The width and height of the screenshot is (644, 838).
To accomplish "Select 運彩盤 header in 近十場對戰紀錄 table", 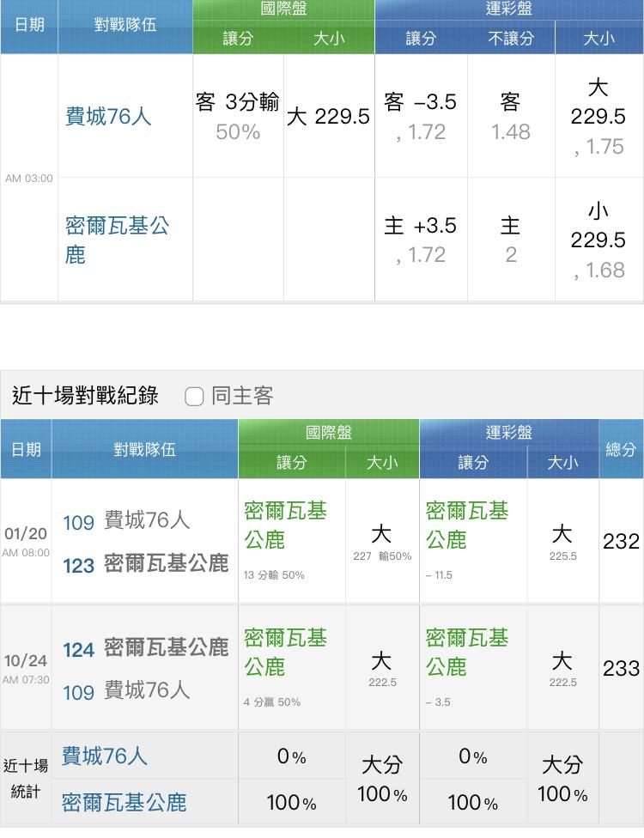I will pyautogui.click(x=509, y=432).
